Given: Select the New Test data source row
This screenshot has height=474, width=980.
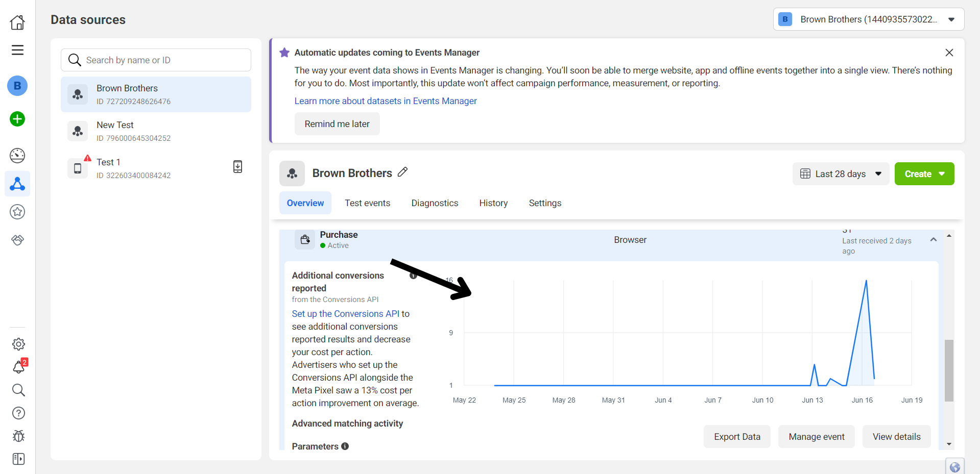Looking at the screenshot, I should pos(156,131).
